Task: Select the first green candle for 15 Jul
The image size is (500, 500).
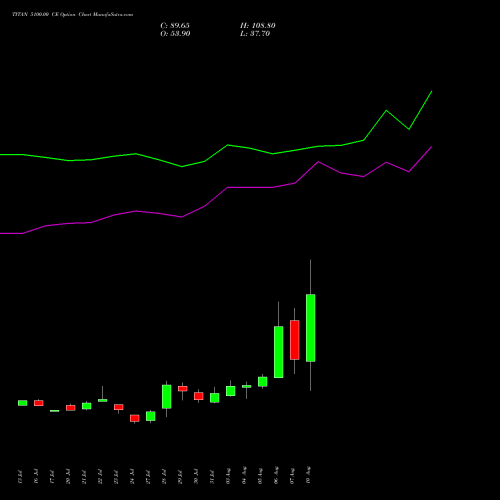Action: [23, 403]
